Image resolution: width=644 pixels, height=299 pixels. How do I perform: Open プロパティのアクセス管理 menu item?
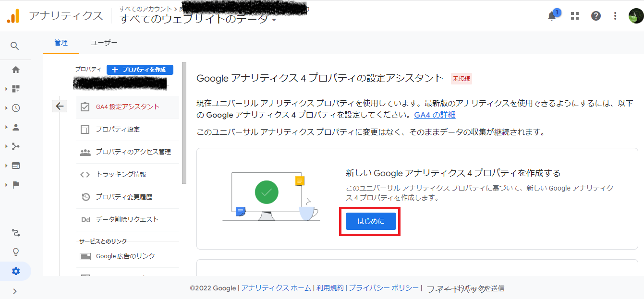128,152
